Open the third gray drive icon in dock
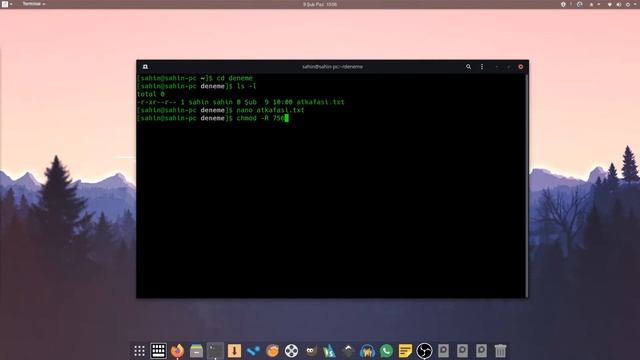This screenshot has width=640, height=360. [481, 350]
